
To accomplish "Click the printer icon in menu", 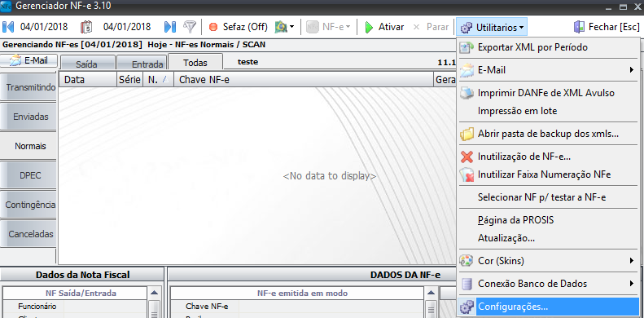I will click(467, 93).
